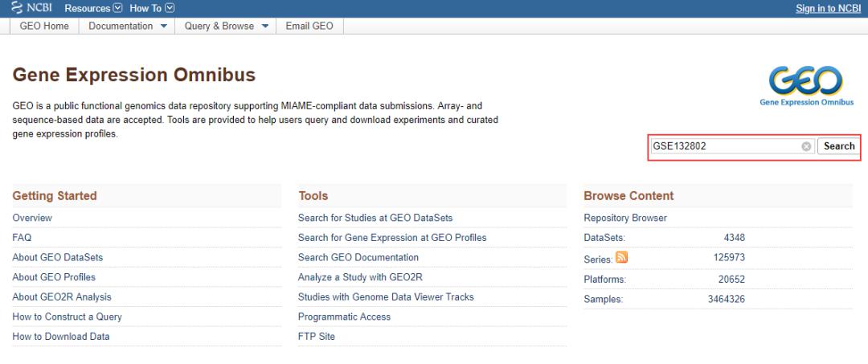Open the NCBI logo home link
The width and height of the screenshot is (868, 364).
[x=31, y=8]
